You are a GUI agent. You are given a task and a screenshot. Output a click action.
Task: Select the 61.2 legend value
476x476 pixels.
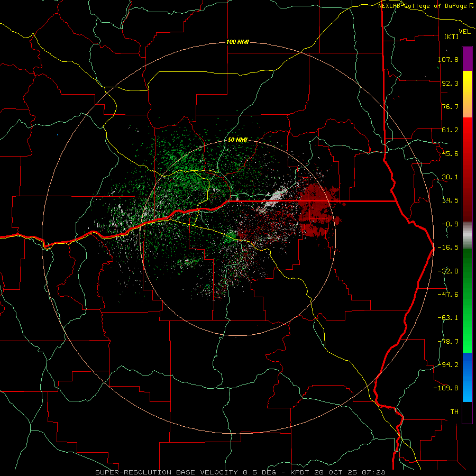pyautogui.click(x=450, y=130)
